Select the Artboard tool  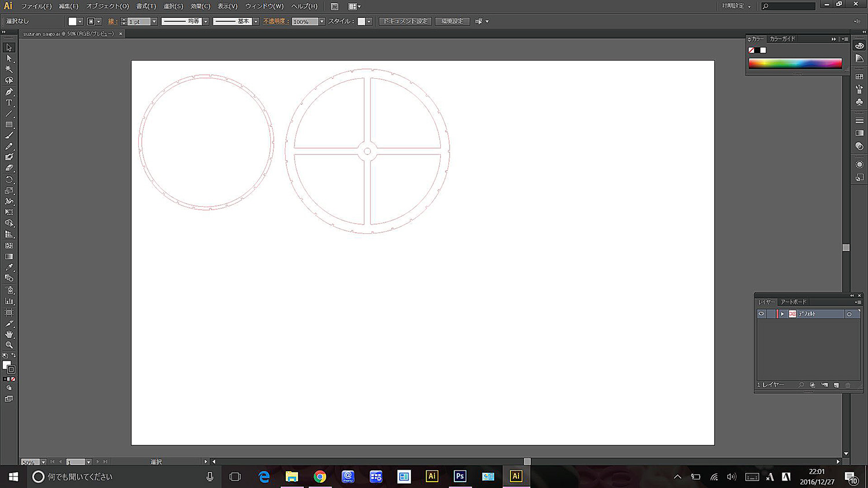click(9, 313)
